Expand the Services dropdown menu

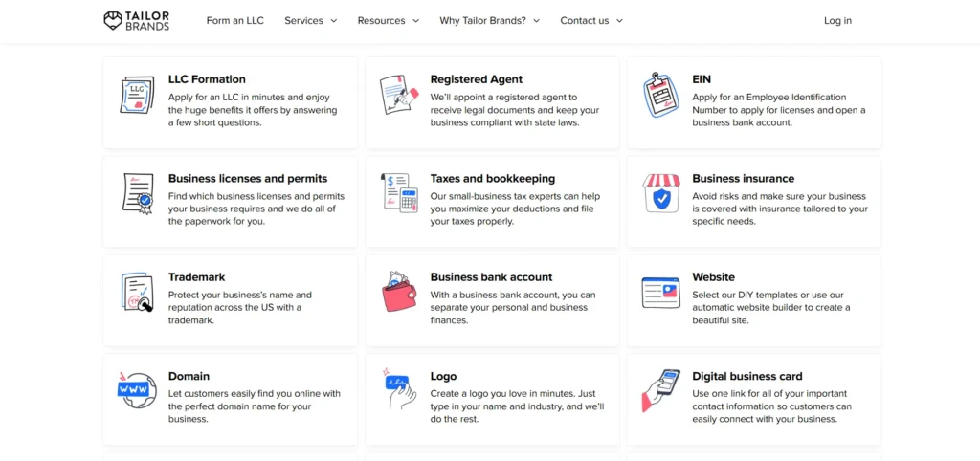(310, 20)
